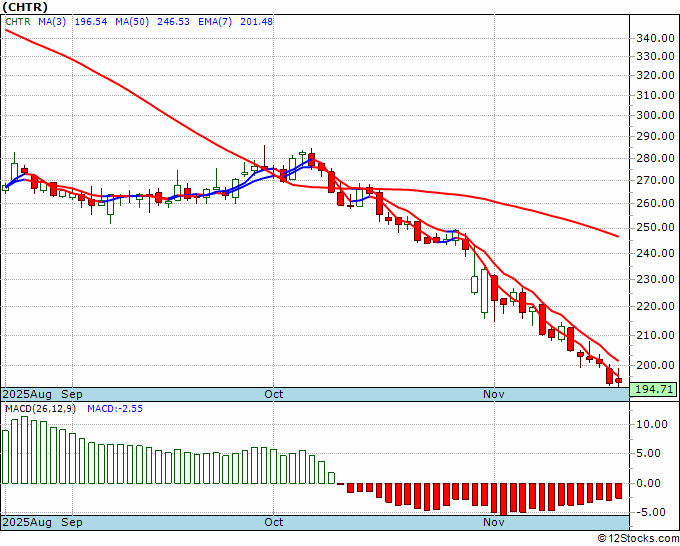
Task: Click the 320.00 price axis label
Action: point(655,75)
